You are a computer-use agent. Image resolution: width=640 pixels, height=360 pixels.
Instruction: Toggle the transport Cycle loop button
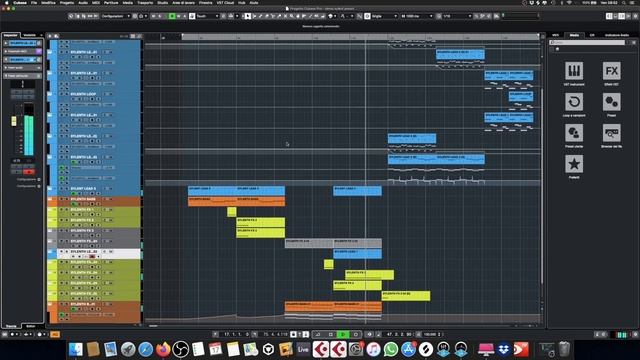[318, 334]
